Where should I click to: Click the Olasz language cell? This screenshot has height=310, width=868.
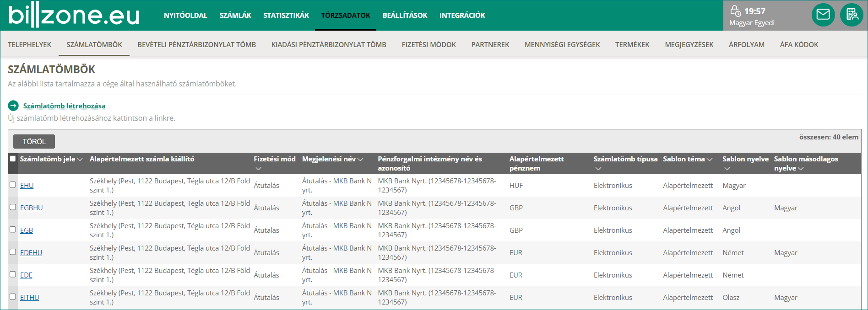[x=731, y=297]
